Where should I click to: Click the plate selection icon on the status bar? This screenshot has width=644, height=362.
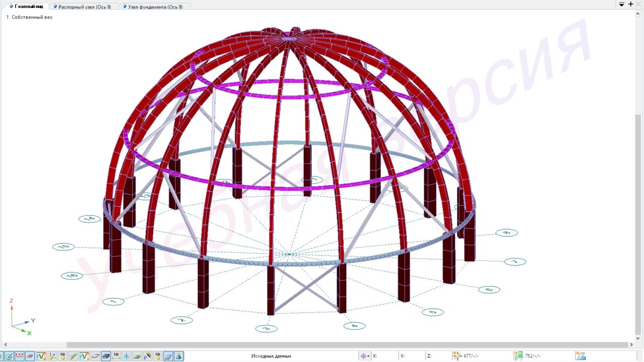coord(581,356)
